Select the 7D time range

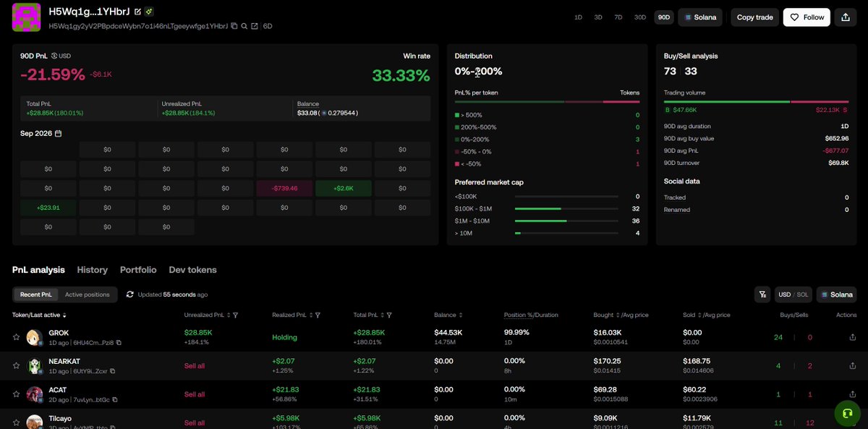618,17
